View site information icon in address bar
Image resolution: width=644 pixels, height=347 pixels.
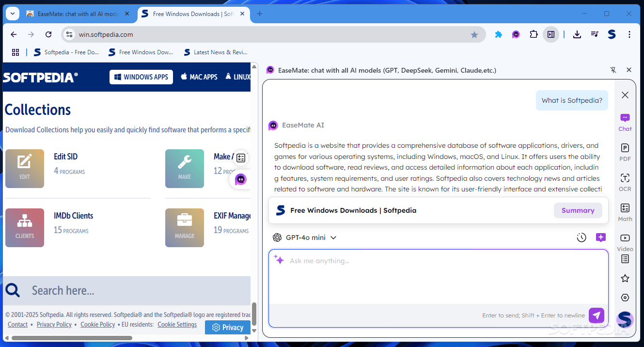pos(69,34)
